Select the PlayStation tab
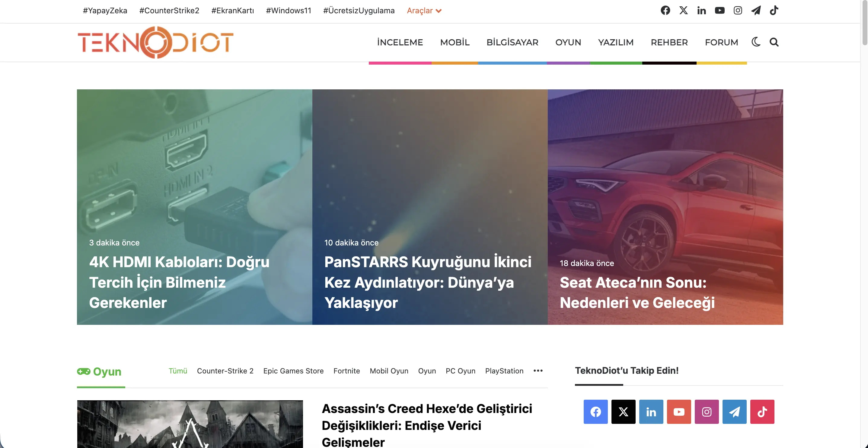The image size is (868, 448). pyautogui.click(x=504, y=371)
